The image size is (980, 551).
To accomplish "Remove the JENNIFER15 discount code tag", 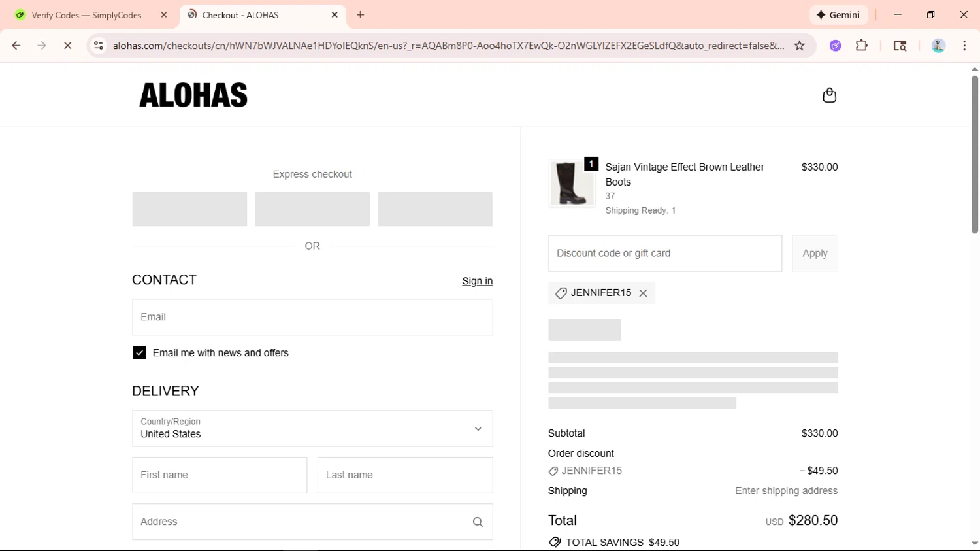I will click(x=643, y=293).
